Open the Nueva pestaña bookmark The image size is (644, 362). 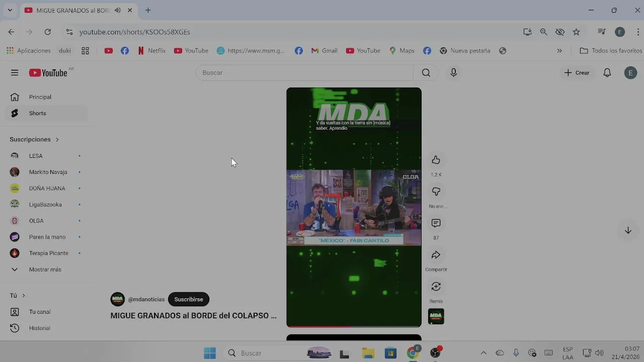pos(465,51)
